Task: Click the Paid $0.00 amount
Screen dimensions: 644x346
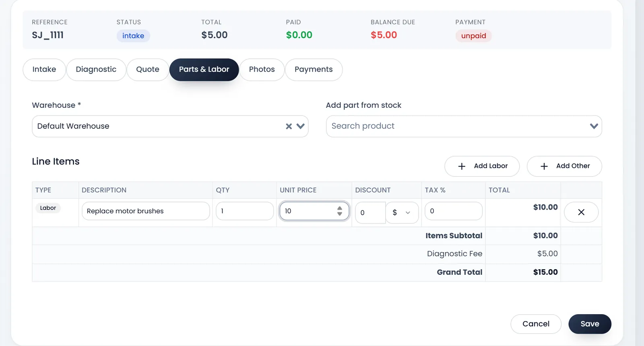Action: (x=299, y=35)
